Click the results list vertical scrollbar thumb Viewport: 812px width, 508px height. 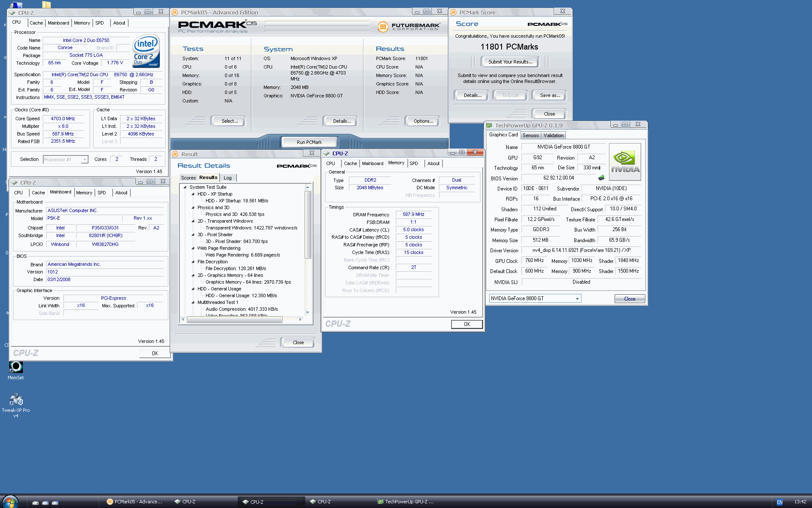(308, 224)
